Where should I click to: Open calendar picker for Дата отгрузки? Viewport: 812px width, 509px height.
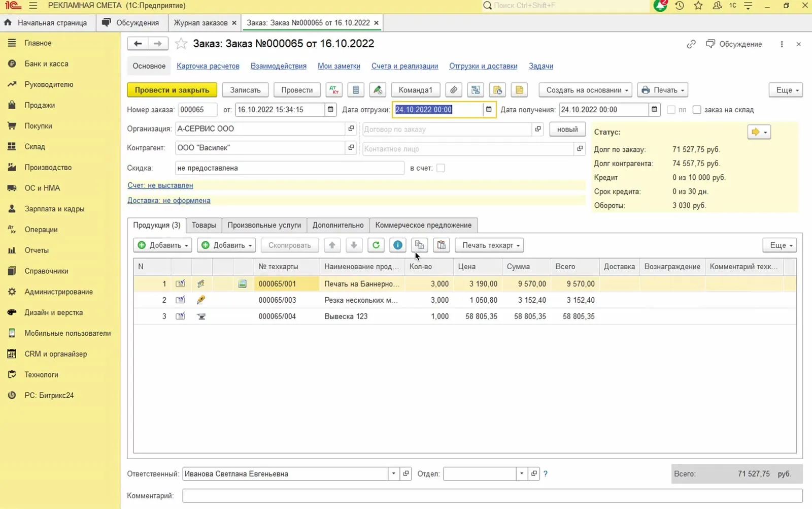tap(489, 109)
